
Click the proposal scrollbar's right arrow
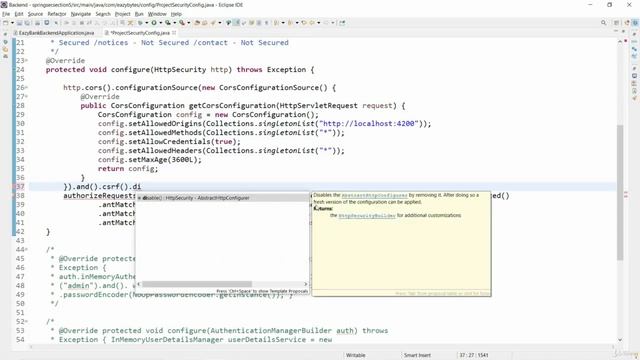click(306, 284)
